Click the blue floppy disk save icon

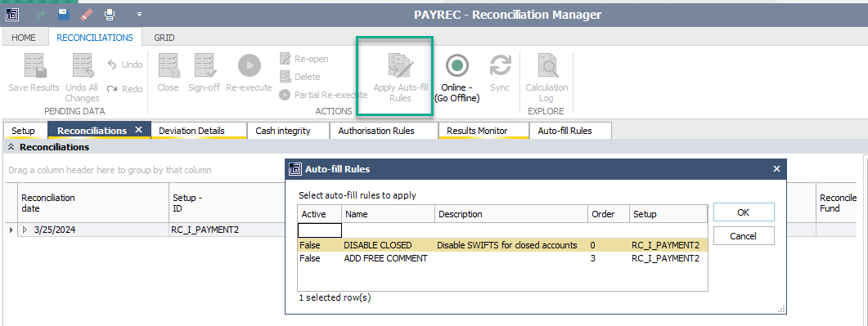click(x=64, y=15)
